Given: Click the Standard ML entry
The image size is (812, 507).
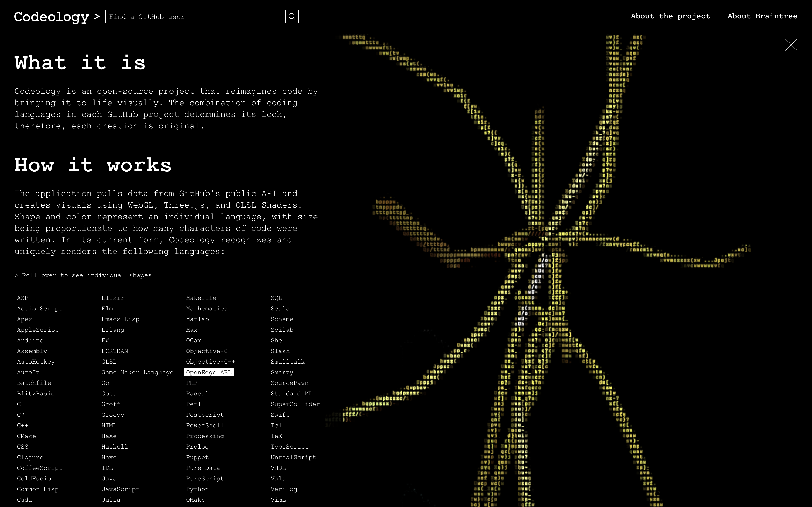Looking at the screenshot, I should pyautogui.click(x=291, y=393).
